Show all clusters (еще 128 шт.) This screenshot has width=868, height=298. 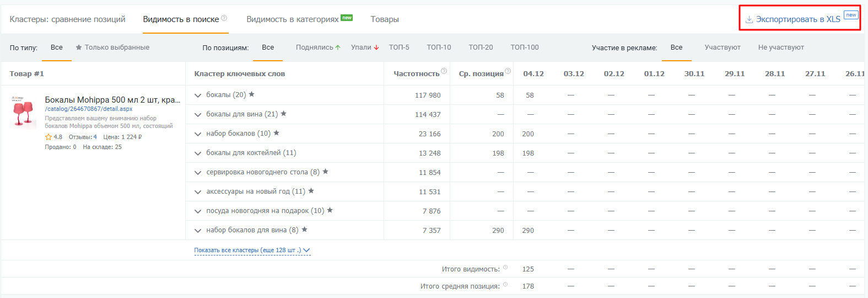[252, 251]
